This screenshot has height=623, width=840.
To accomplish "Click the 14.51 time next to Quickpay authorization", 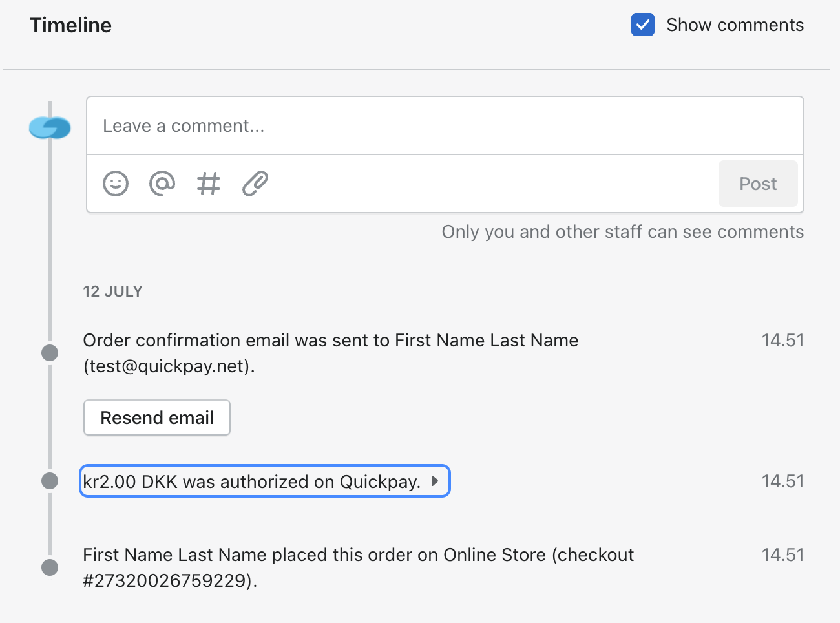I will pos(782,481).
